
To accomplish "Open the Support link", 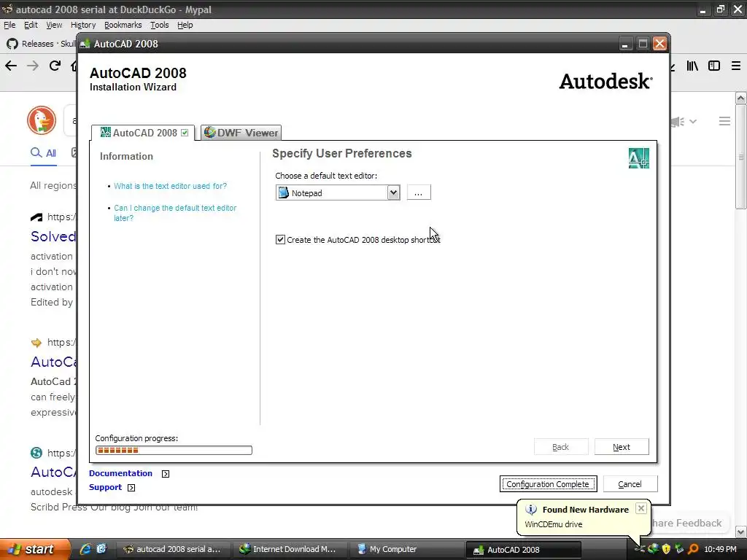I will (105, 487).
